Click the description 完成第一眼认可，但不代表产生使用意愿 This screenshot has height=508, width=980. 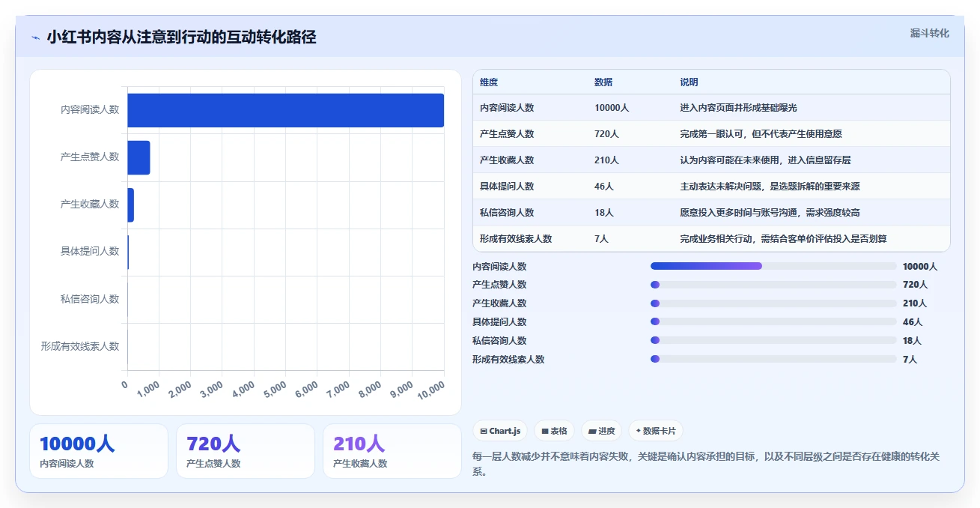pos(761,134)
